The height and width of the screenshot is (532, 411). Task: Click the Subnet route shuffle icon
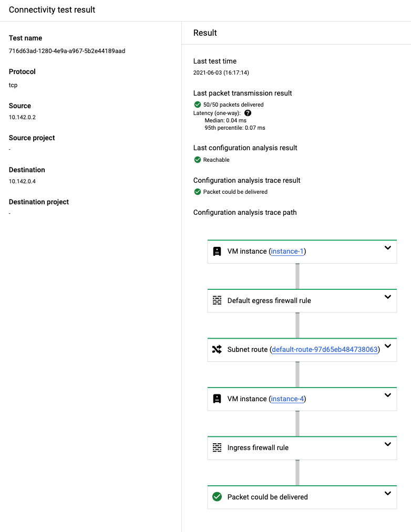point(217,350)
